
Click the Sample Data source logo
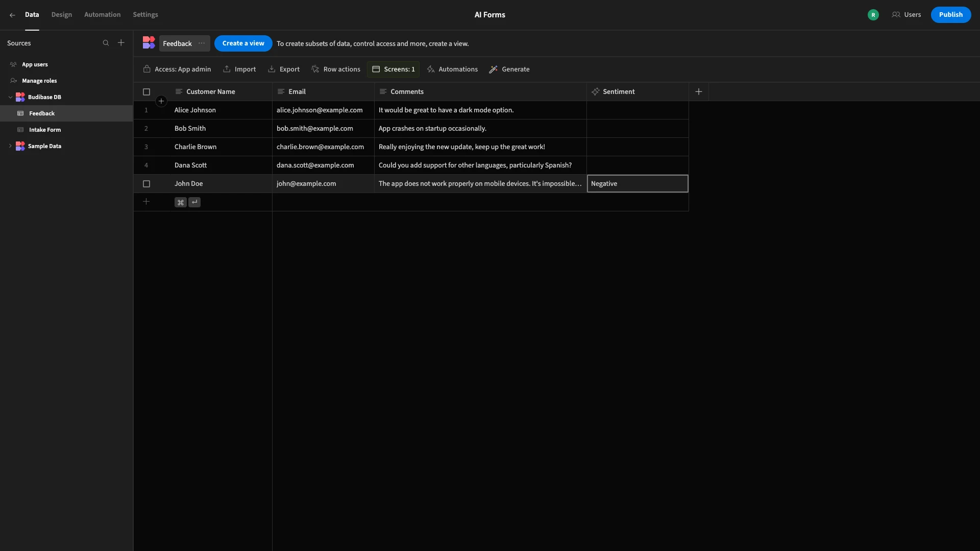point(20,146)
